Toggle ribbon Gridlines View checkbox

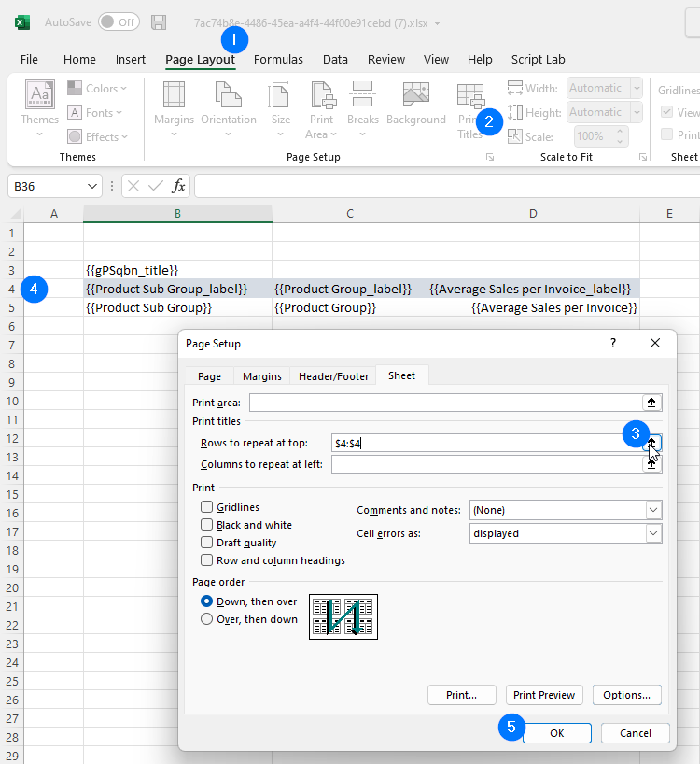[x=667, y=112]
